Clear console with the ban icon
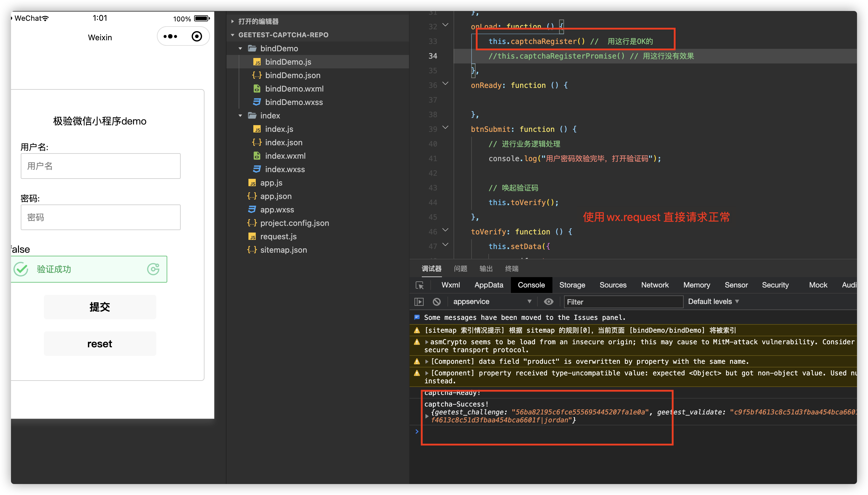Screen dimensions: 868x495 tap(437, 302)
